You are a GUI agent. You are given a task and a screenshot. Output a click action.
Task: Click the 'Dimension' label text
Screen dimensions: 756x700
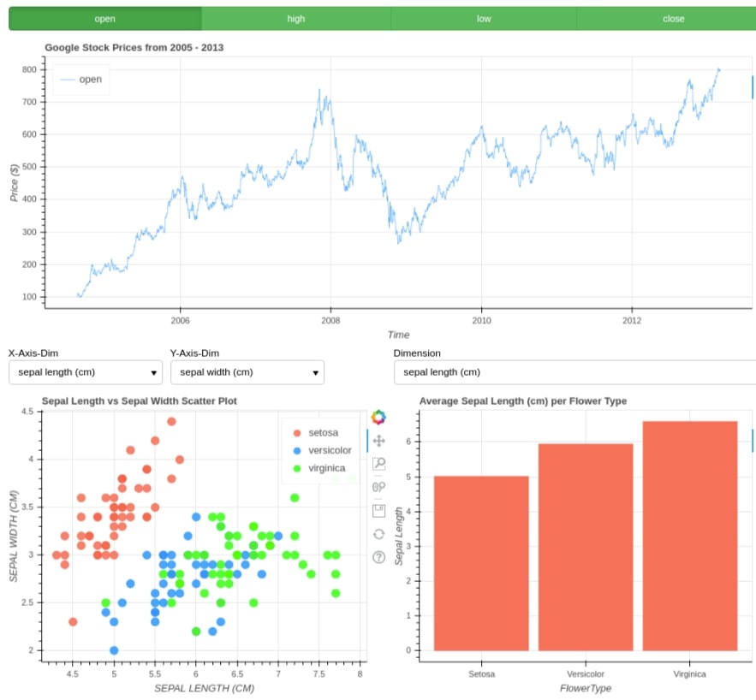417,353
